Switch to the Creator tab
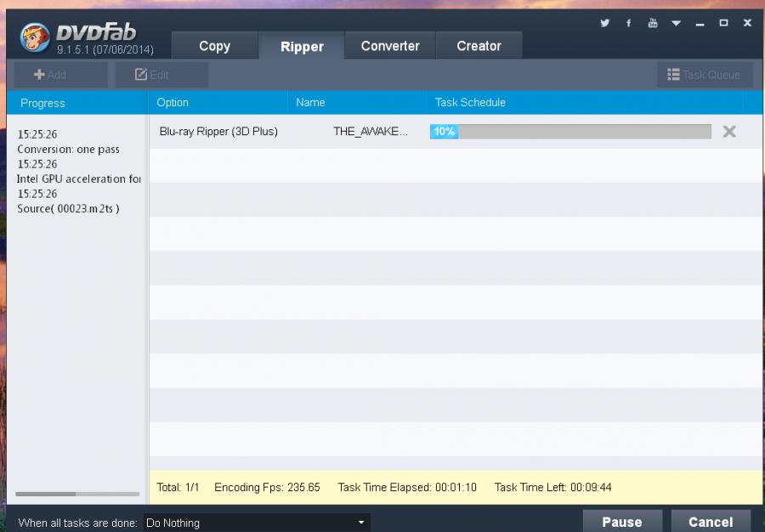765x532 pixels. tap(479, 46)
